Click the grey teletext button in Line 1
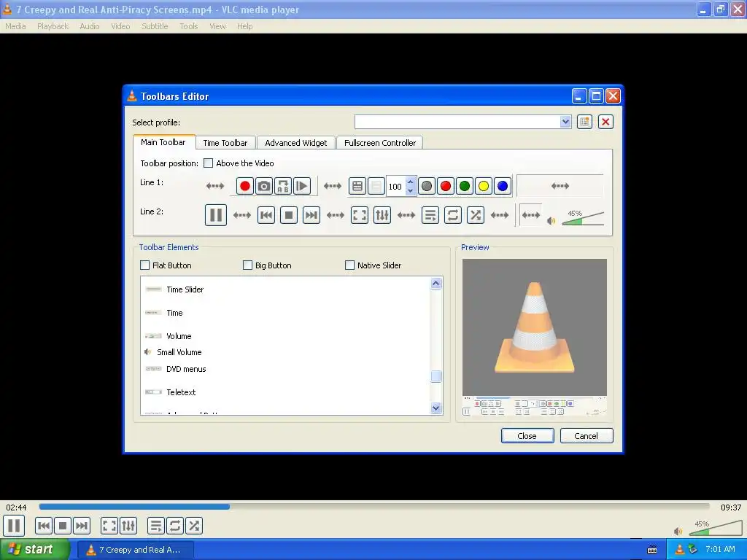The width and height of the screenshot is (747, 560). click(x=427, y=186)
